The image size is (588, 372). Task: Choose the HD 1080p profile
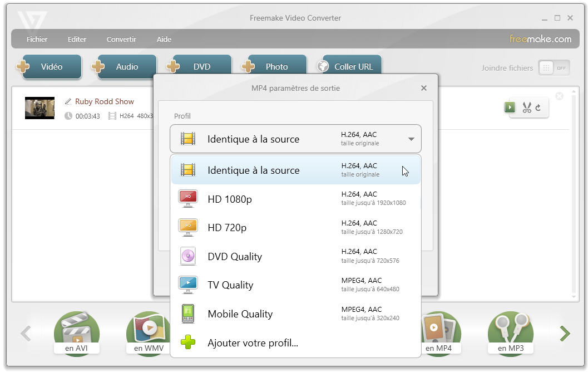[296, 199]
